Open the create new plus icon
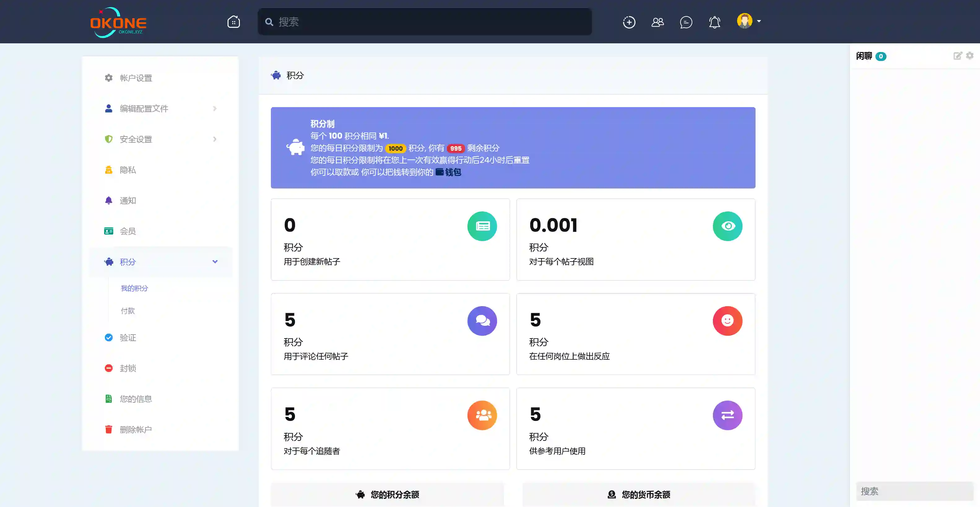The image size is (980, 507). click(629, 22)
